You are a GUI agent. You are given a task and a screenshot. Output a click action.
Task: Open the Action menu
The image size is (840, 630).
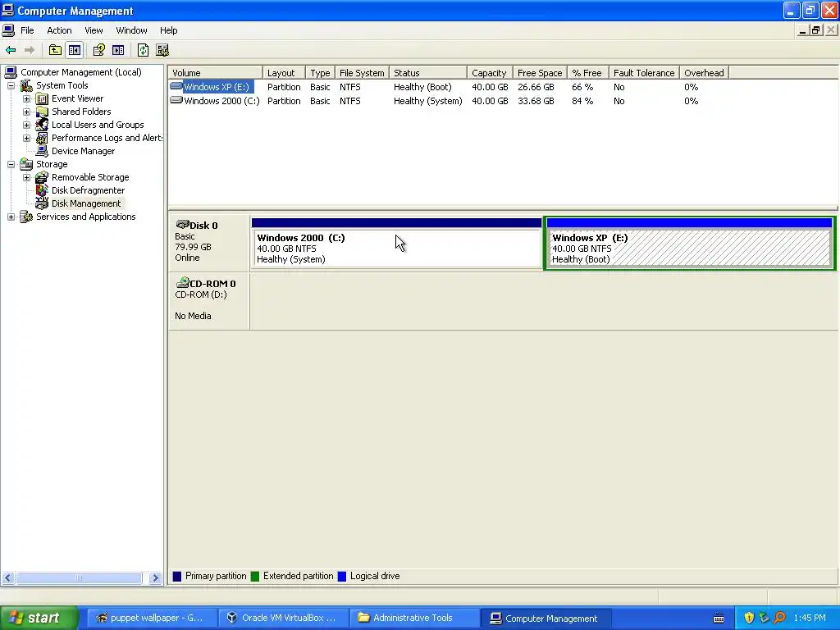click(59, 30)
